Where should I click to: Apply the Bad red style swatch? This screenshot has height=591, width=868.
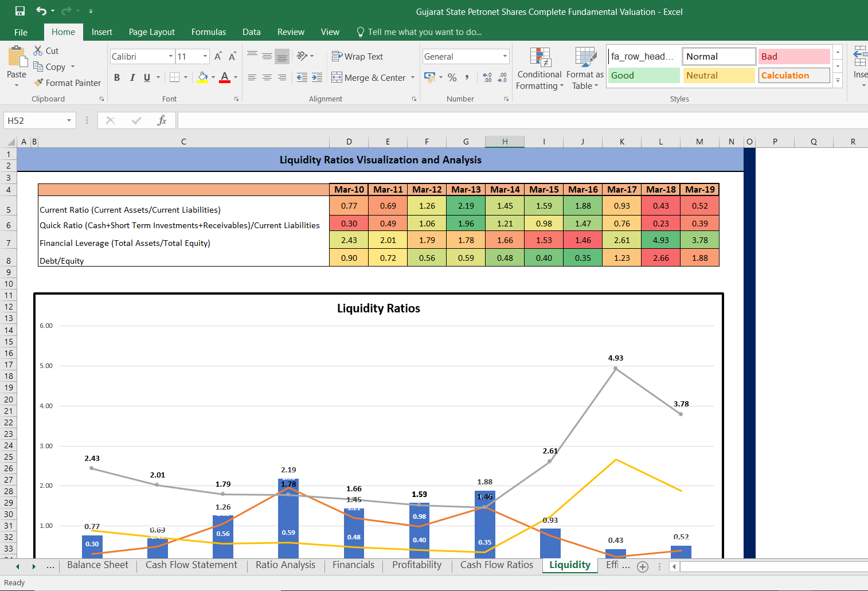(794, 56)
